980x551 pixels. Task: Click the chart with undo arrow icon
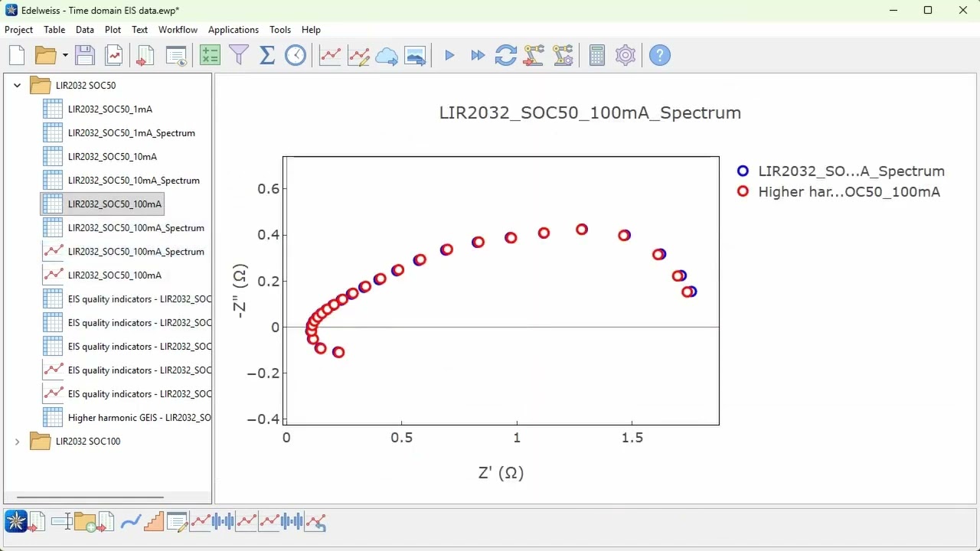[315, 522]
